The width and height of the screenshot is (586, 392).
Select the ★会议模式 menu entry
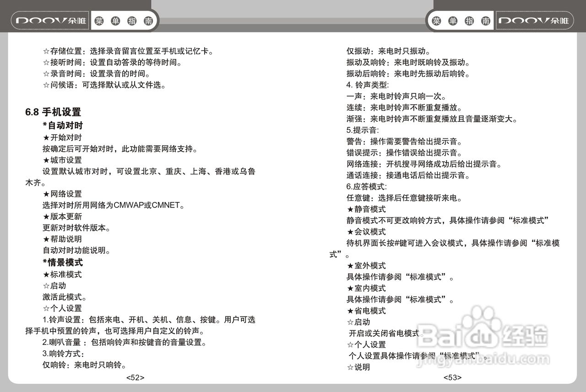[366, 232]
